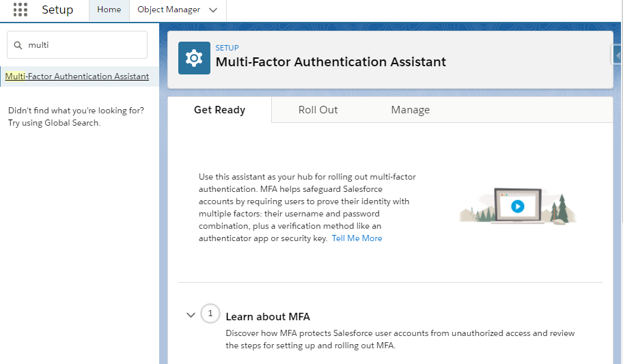
Task: Open the Object Manager dropdown chevron
Action: point(213,10)
